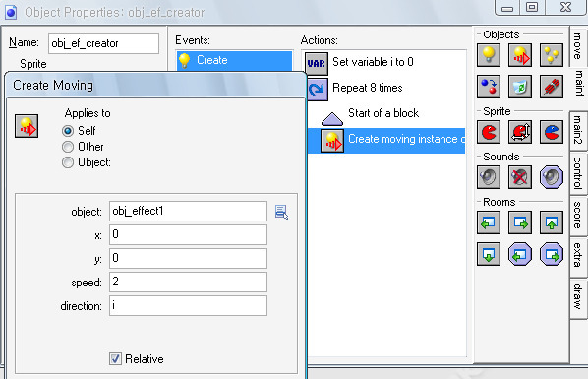
Task: Switch to the main1 tab
Action: coord(578,84)
